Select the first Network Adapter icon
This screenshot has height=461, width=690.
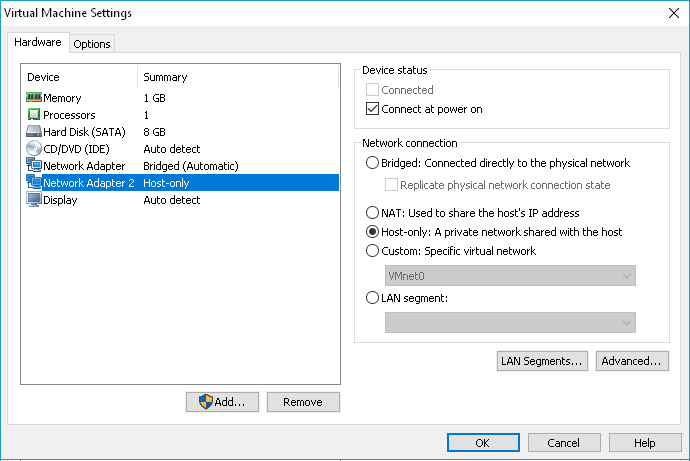pyautogui.click(x=33, y=166)
